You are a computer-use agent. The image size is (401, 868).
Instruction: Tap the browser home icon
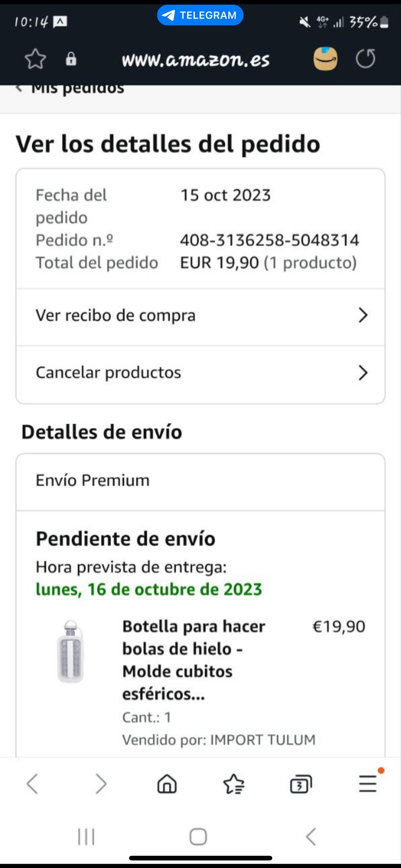(167, 784)
